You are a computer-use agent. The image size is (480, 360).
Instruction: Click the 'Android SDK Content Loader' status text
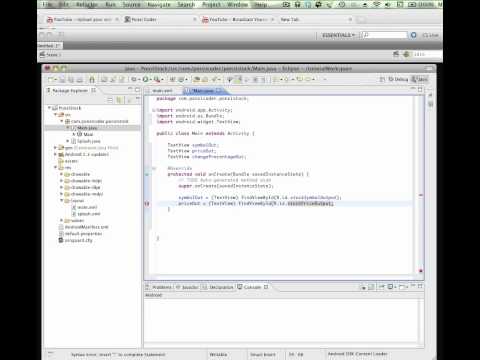click(x=357, y=354)
